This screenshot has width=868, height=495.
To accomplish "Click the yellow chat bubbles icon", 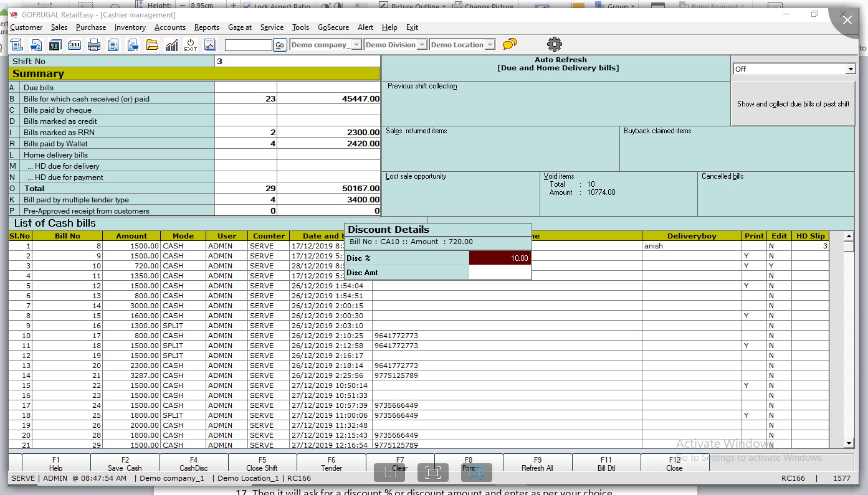I will (x=510, y=44).
